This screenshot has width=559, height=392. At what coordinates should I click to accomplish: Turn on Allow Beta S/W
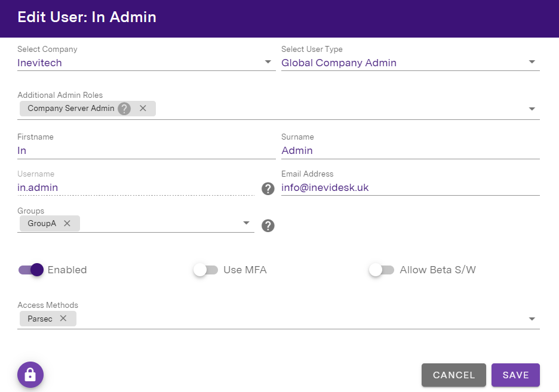pos(381,270)
